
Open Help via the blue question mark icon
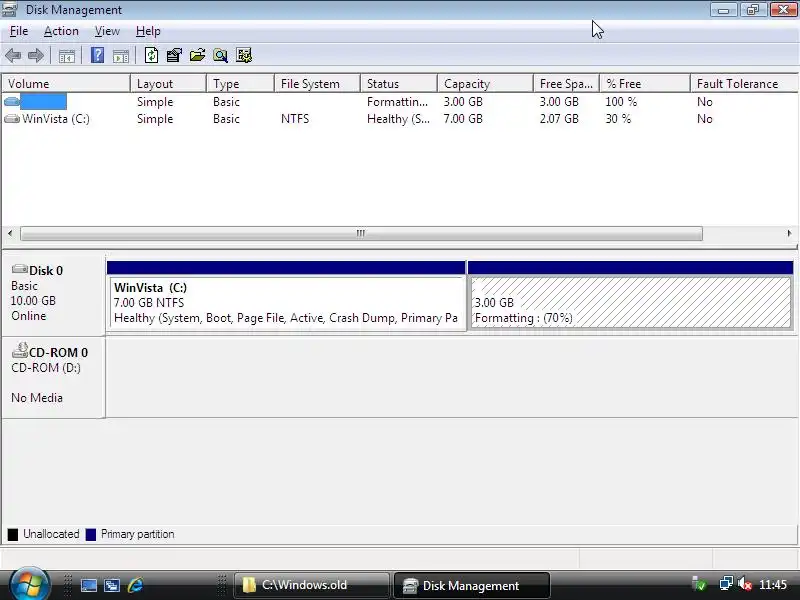click(97, 55)
